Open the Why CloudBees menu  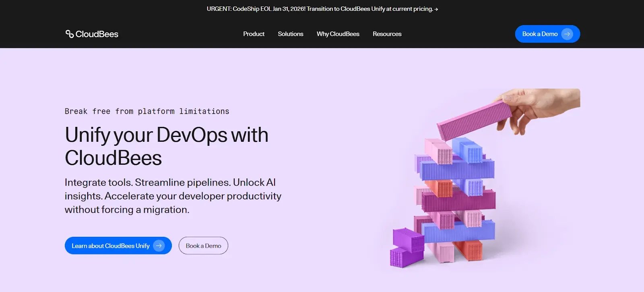[x=338, y=34]
